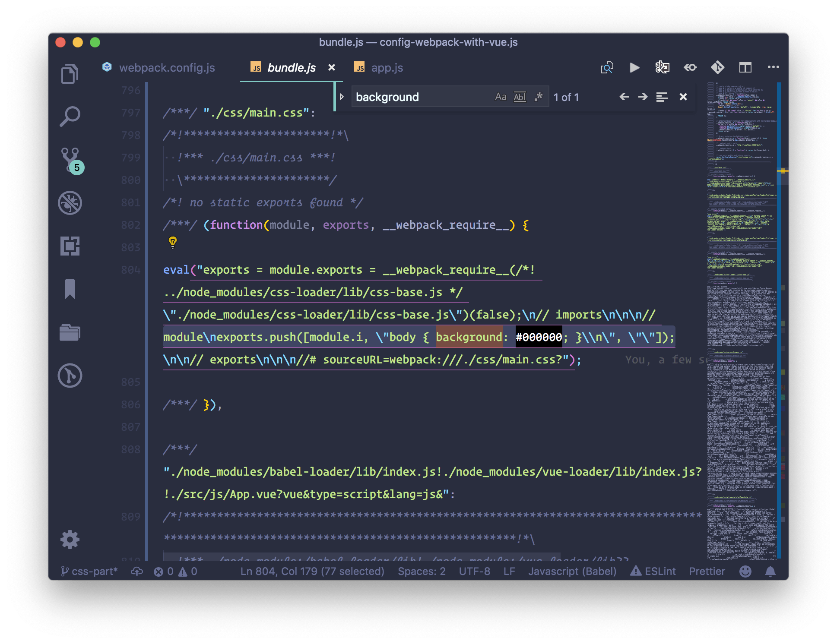Click the #000000 color value in code
The height and width of the screenshot is (644, 837).
click(539, 337)
